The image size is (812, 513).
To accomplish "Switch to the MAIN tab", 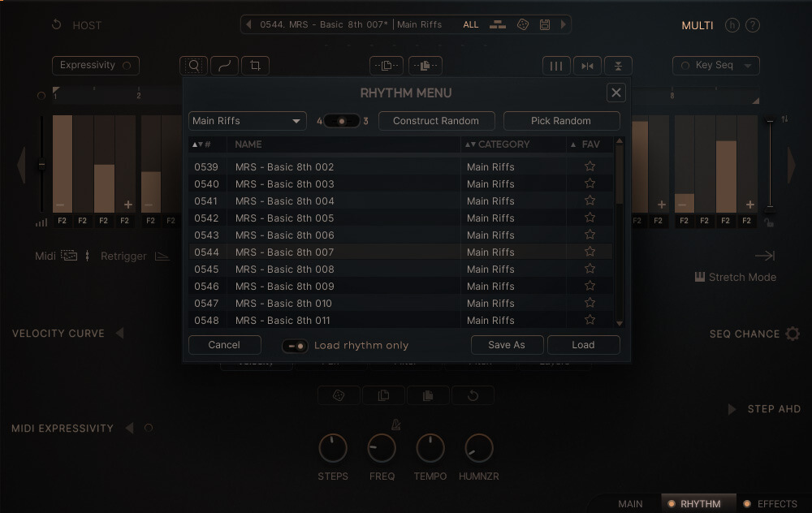I will pyautogui.click(x=630, y=504).
